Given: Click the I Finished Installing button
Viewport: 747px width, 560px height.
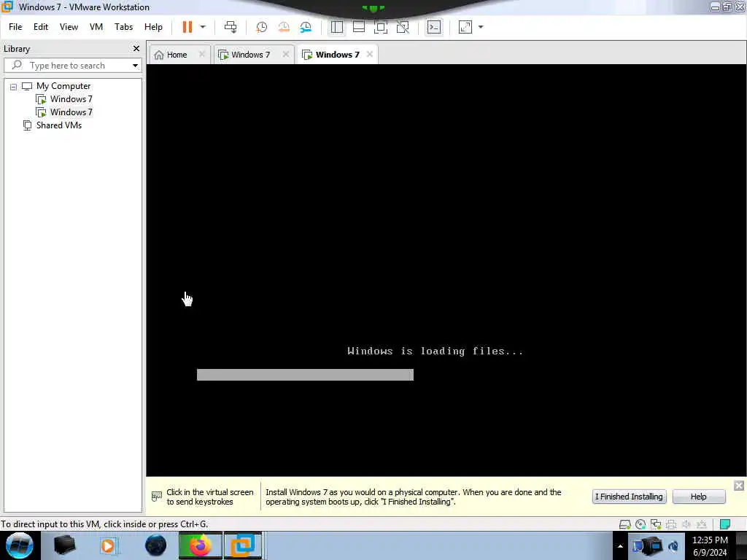Looking at the screenshot, I should (x=629, y=497).
